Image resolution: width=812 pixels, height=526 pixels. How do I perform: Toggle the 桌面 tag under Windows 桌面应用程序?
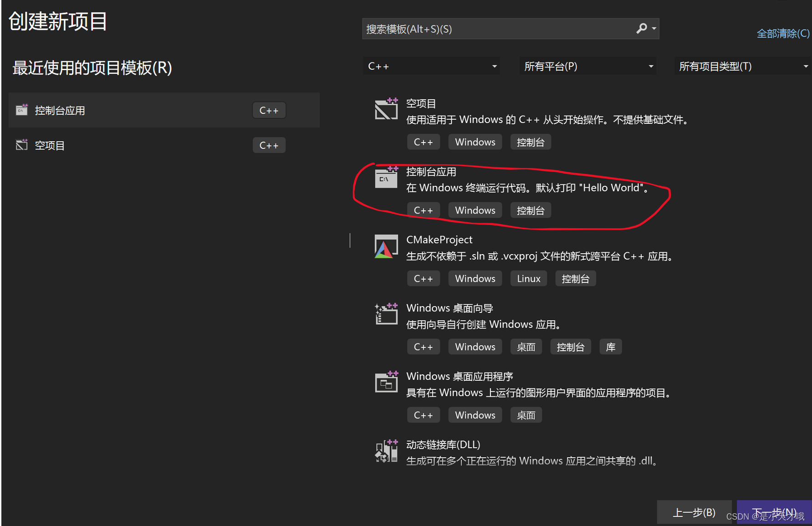pos(526,415)
